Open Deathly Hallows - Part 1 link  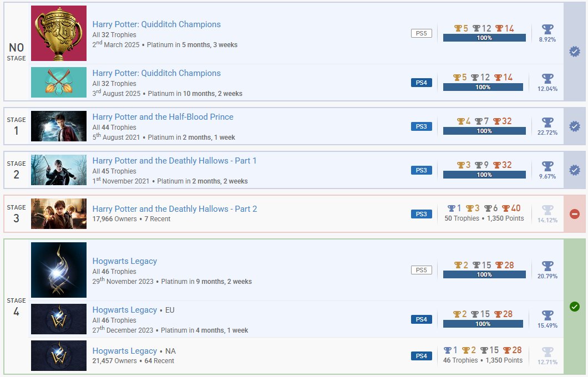click(x=174, y=161)
